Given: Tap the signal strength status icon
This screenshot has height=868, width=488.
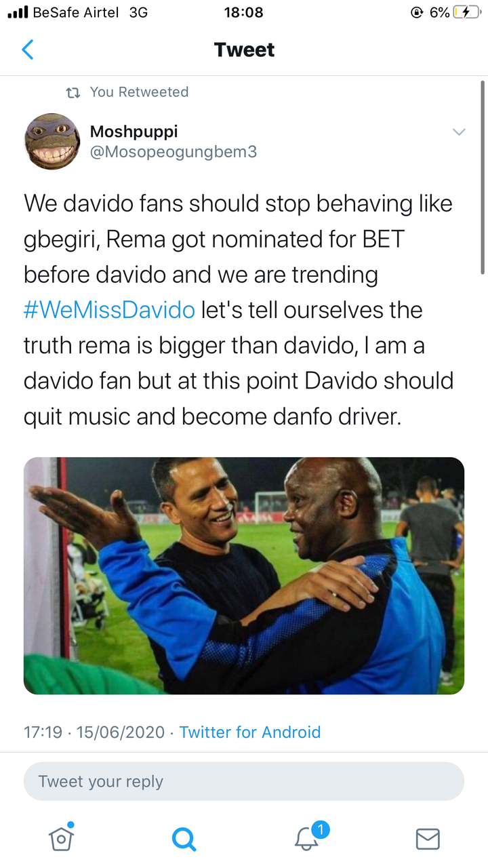Looking at the screenshot, I should (x=18, y=12).
